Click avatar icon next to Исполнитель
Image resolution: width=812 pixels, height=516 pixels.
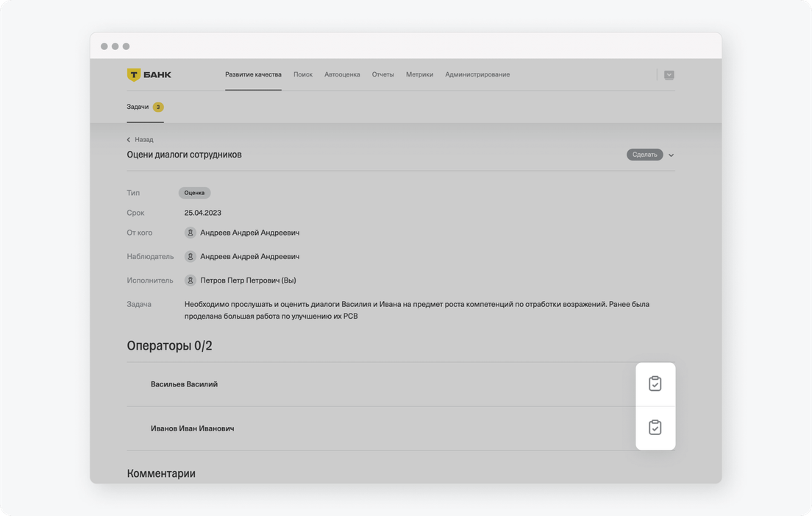(190, 280)
